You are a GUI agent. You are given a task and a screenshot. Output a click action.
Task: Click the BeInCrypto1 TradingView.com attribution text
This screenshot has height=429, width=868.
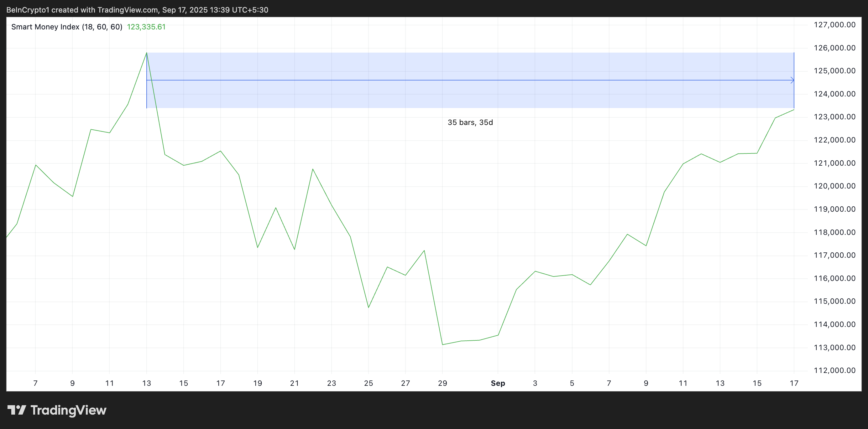[137, 10]
